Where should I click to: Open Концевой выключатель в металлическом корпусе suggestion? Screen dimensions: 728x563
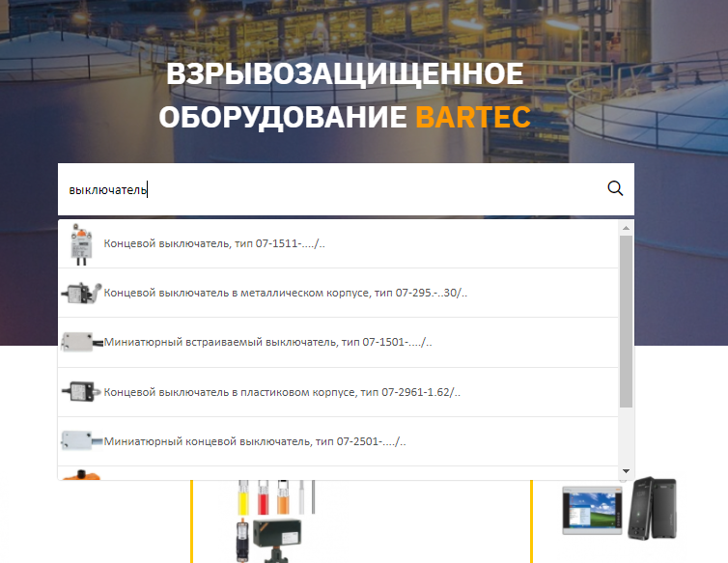(338, 294)
